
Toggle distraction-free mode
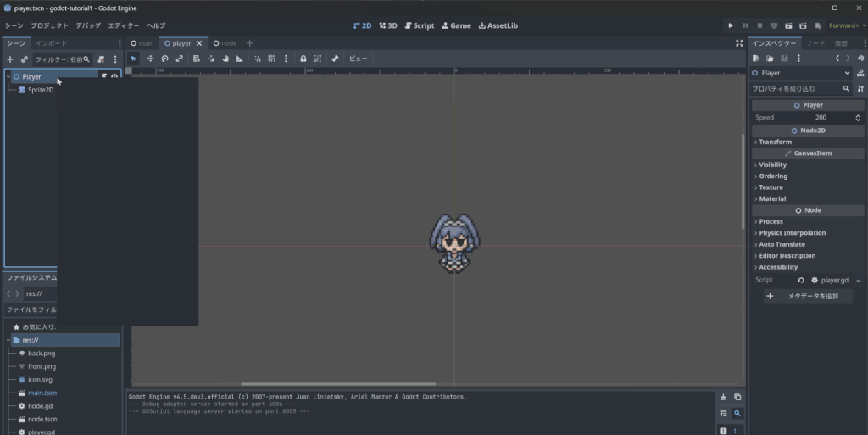coord(739,43)
